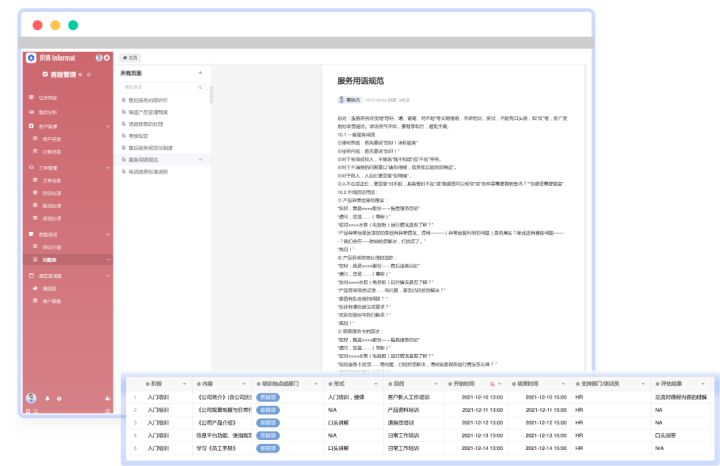Collapse the 客户管理 sidebar group
720x466 pixels.
[x=108, y=126]
